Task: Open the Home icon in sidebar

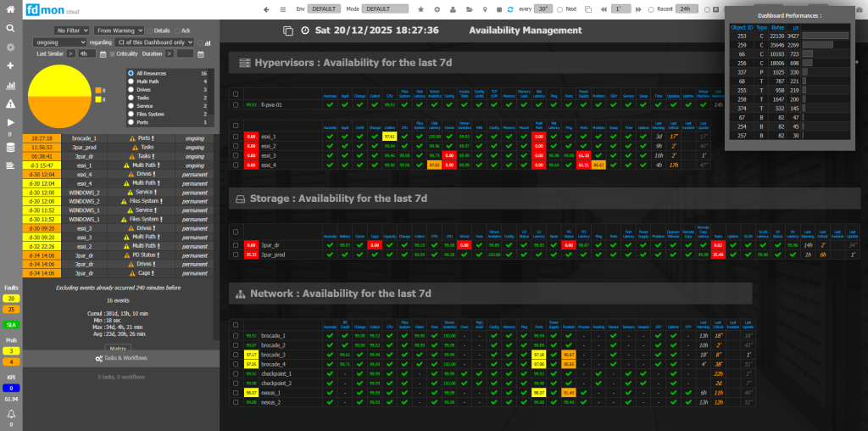Action: (x=10, y=9)
